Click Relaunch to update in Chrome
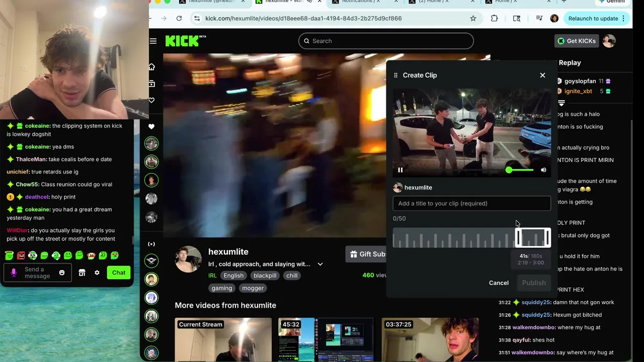644x362 pixels. (596, 19)
